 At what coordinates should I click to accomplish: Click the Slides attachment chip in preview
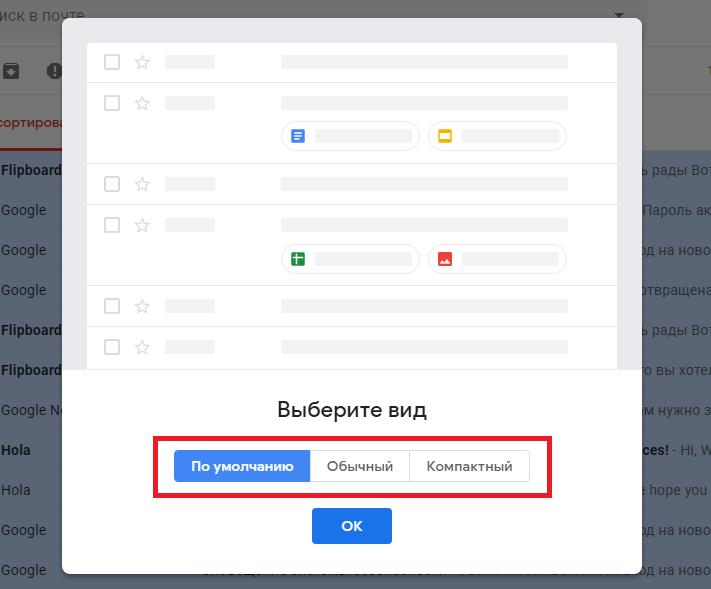click(497, 136)
